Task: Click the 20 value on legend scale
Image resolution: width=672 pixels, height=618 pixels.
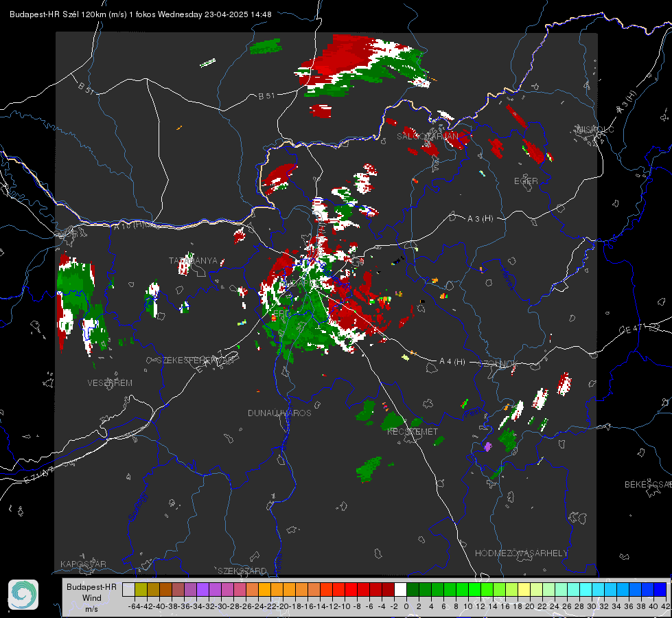Action: (x=530, y=606)
